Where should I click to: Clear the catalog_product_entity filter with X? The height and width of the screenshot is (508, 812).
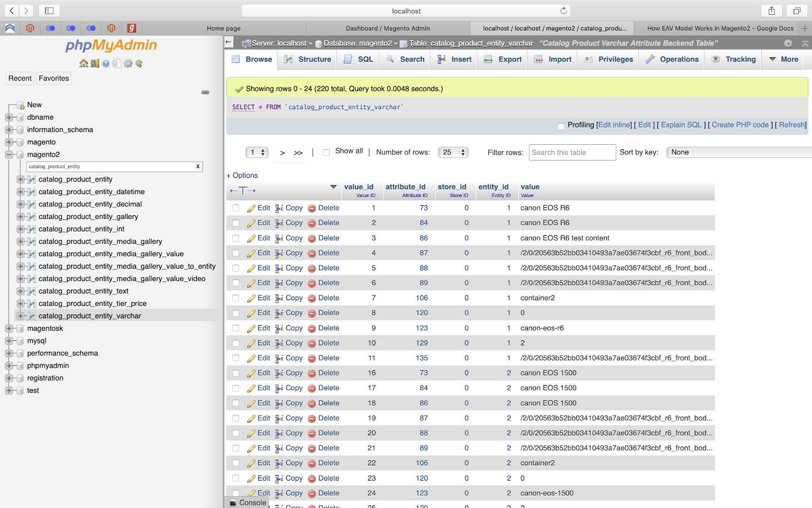coord(198,167)
